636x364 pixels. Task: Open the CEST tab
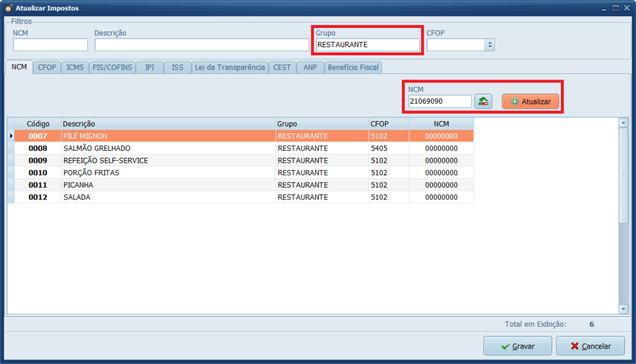[x=282, y=67]
